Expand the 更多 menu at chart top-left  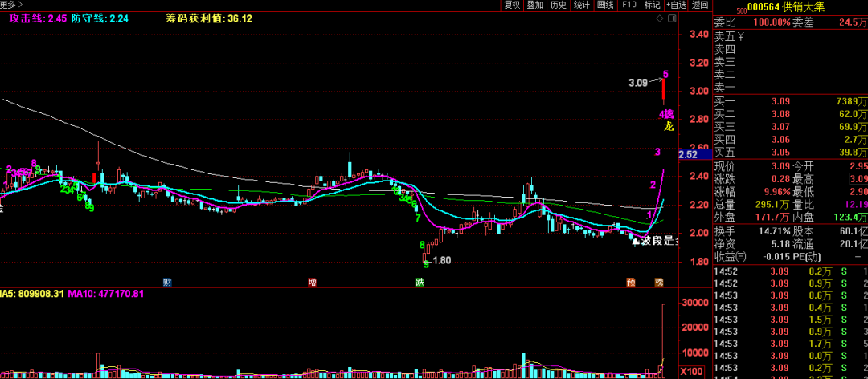tap(9, 5)
